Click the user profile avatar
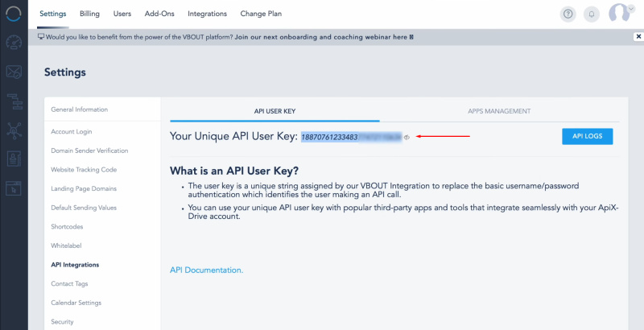 point(619,14)
